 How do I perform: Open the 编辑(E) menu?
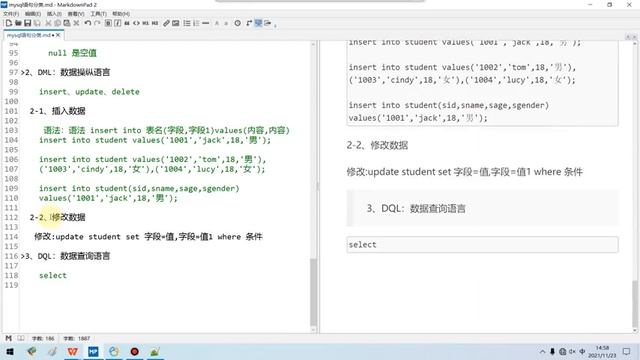(x=33, y=14)
